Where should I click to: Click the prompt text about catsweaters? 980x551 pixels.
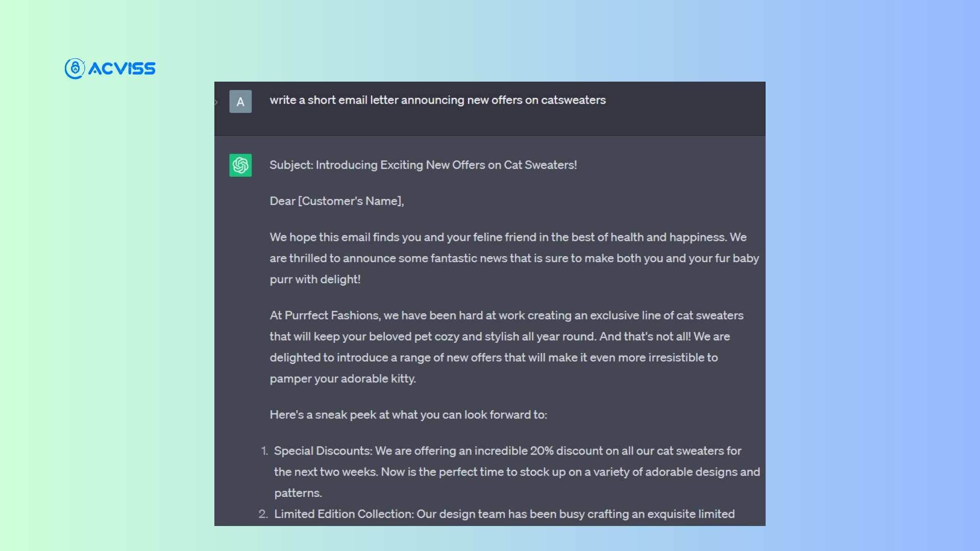pyautogui.click(x=437, y=100)
